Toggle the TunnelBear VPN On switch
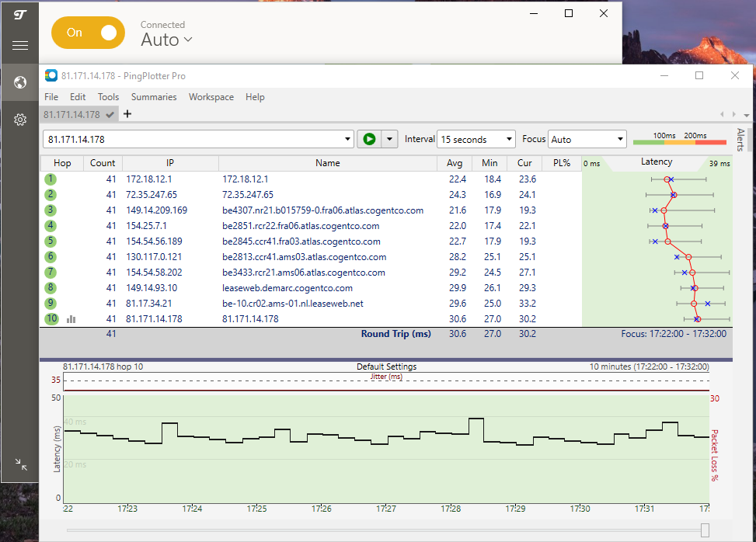Image resolution: width=756 pixels, height=542 pixels. pyautogui.click(x=88, y=33)
